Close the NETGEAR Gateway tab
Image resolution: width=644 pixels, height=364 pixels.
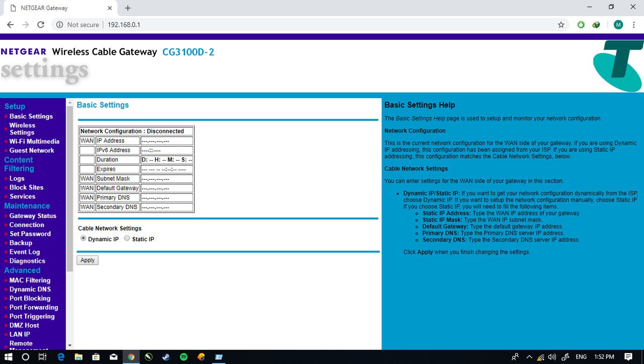pos(110,8)
